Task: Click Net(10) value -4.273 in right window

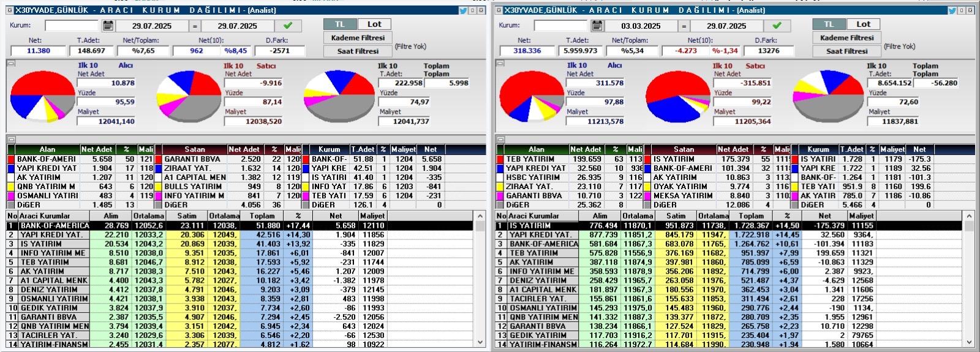Action: 685,51
